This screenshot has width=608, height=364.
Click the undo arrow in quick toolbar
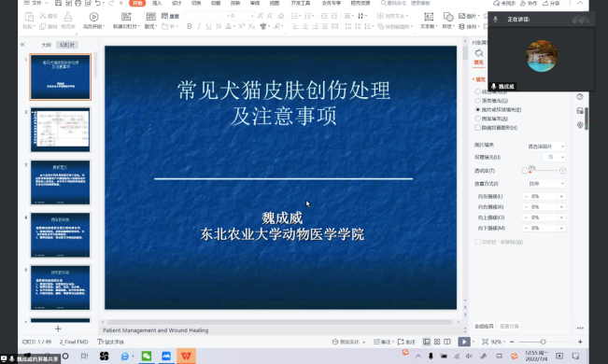[x=98, y=3]
